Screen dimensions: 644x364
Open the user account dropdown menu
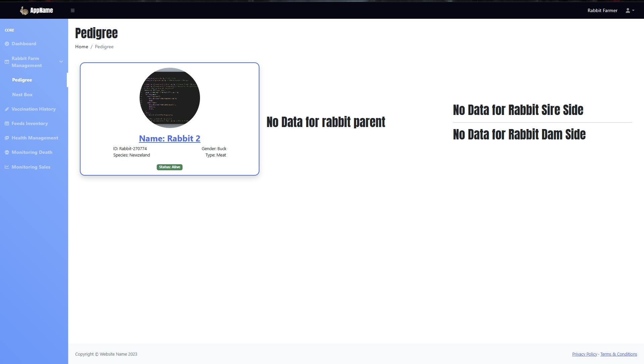[x=630, y=10]
